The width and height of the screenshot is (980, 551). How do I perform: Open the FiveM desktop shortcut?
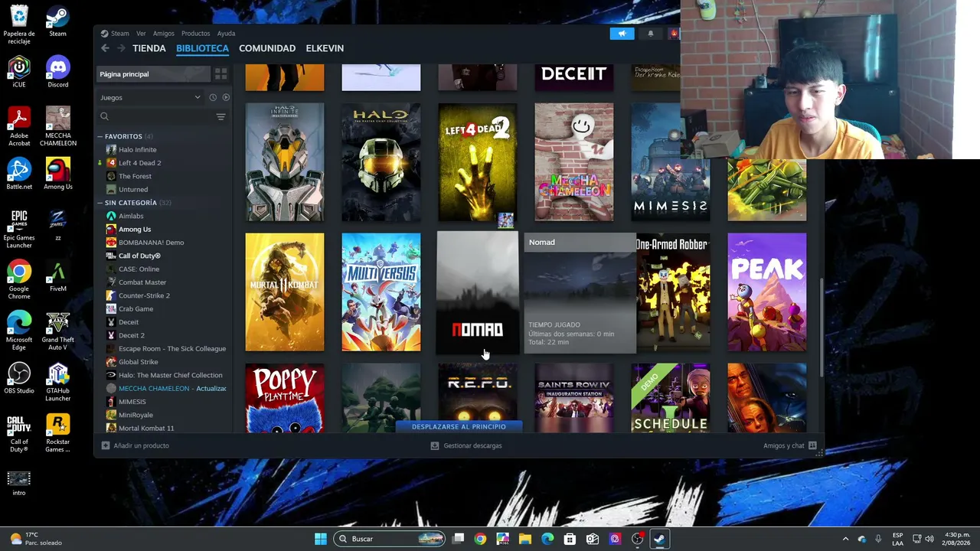click(58, 276)
